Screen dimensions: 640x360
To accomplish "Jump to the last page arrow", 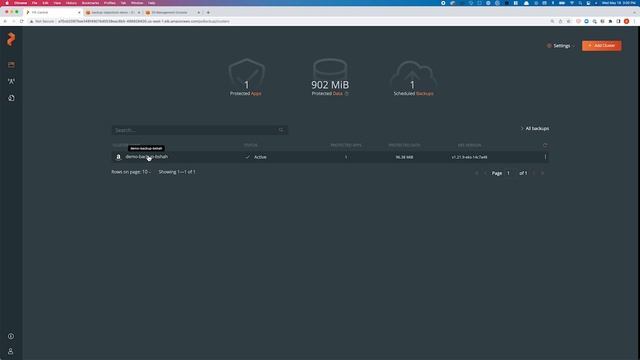I will pos(543,173).
